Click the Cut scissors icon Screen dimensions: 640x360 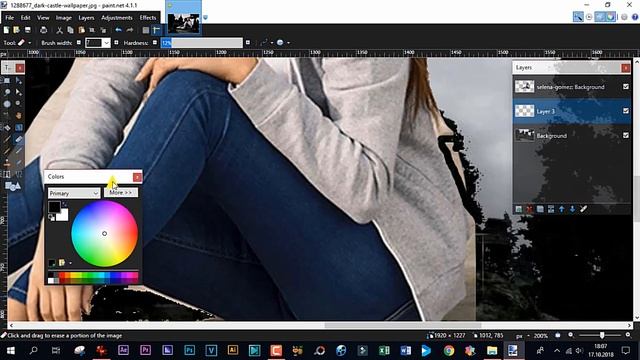59,30
